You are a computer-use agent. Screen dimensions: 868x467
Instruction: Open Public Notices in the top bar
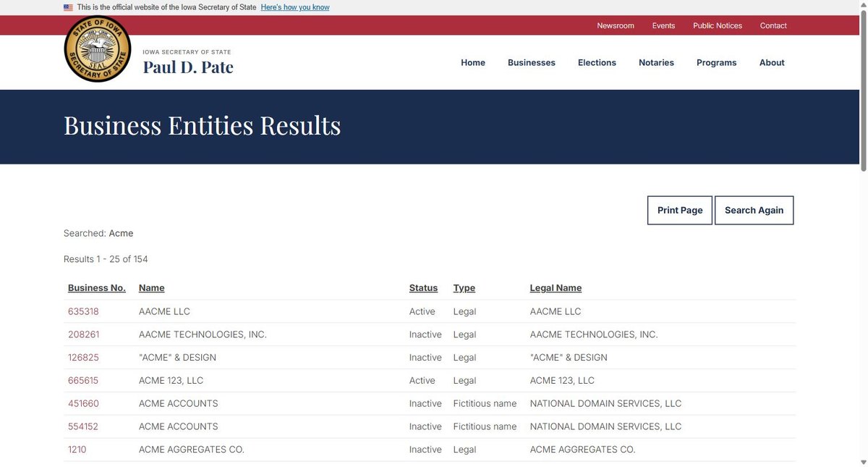click(718, 25)
